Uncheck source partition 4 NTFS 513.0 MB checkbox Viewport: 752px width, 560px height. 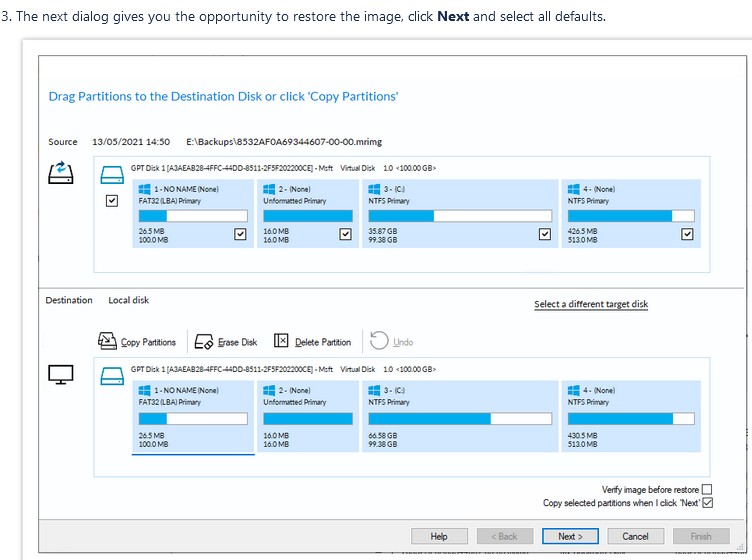click(x=687, y=234)
